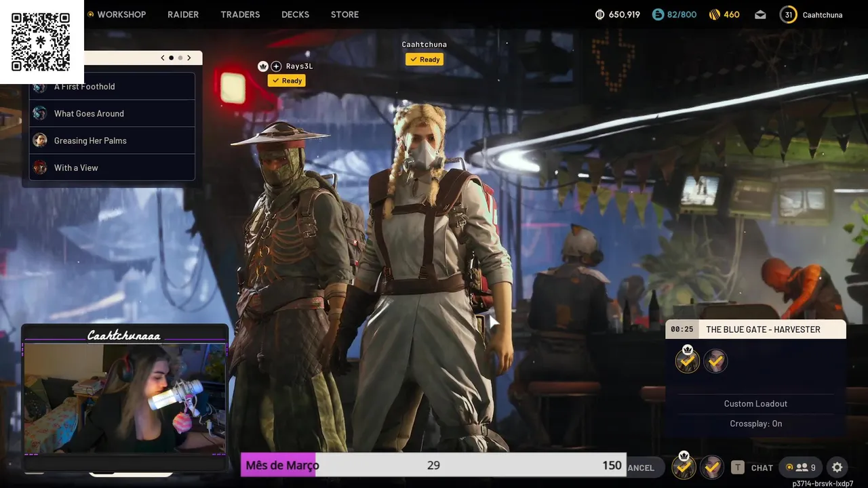Open the RAIDER tab
This screenshot has width=868, height=488.
pos(183,14)
